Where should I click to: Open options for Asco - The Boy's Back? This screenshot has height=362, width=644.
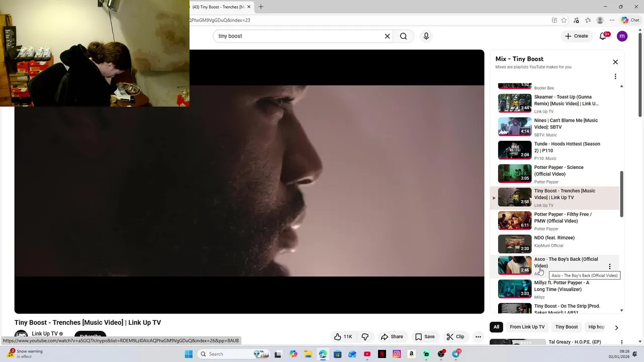(610, 266)
